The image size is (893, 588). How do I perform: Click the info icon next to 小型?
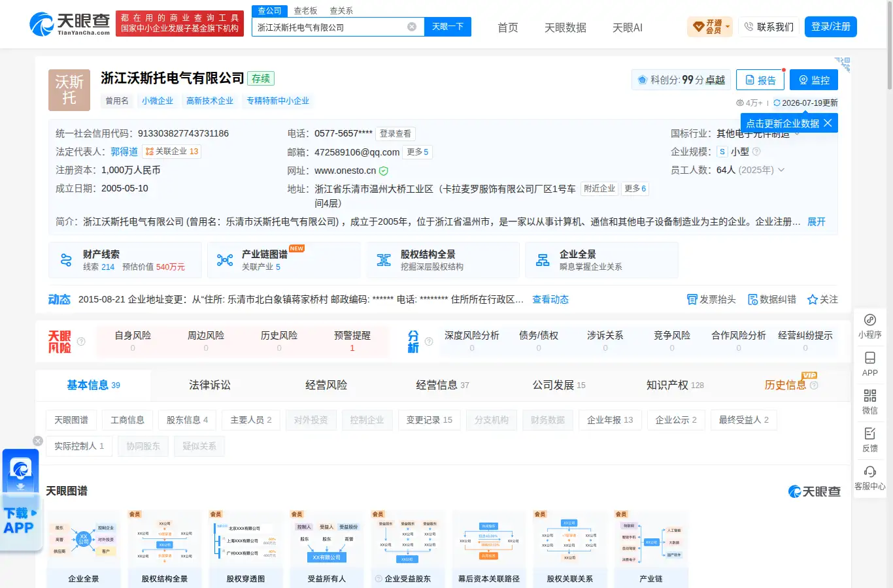[x=756, y=152]
